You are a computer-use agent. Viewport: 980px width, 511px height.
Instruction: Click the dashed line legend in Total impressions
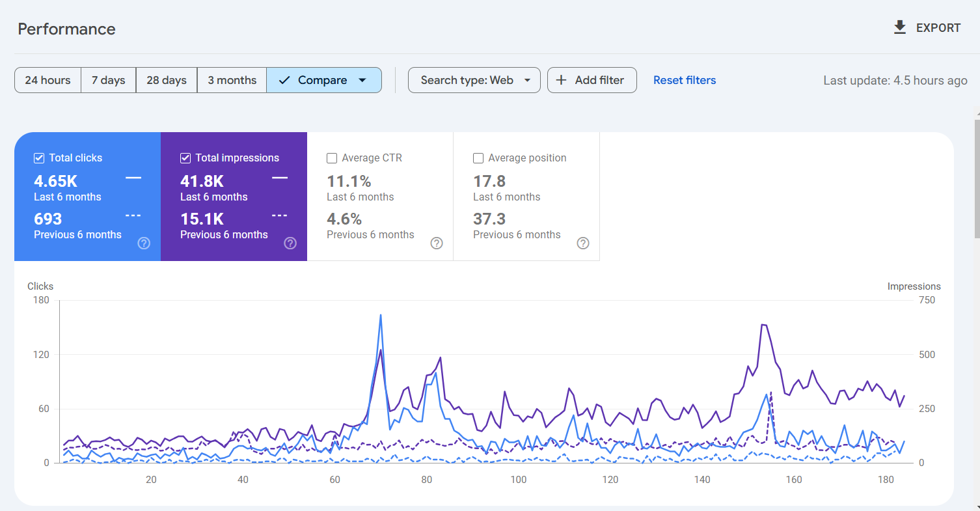[279, 215]
